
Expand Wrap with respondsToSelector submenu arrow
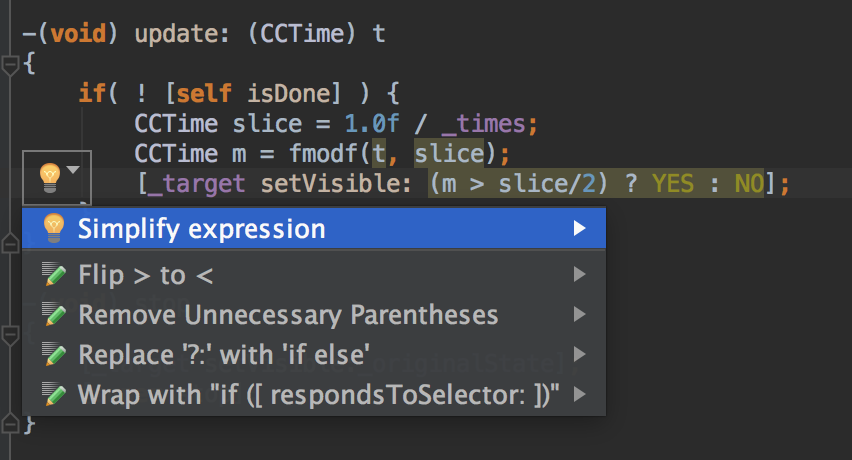click(579, 393)
